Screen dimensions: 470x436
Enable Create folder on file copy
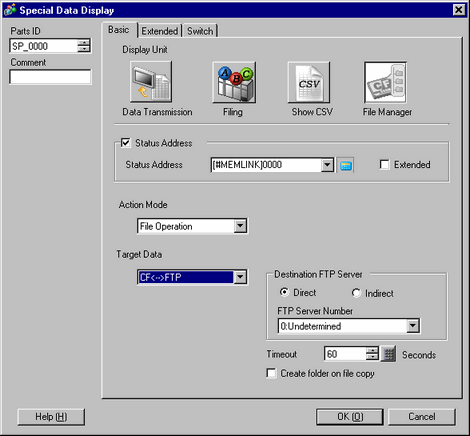[x=271, y=373]
